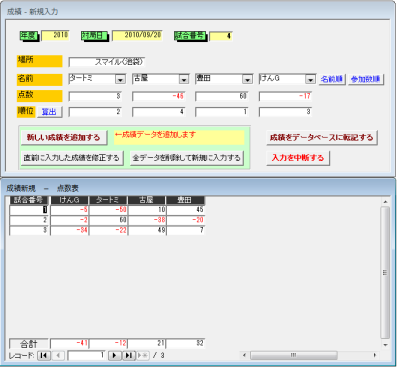The width and height of the screenshot is (398, 367).
Task: Click the score field showing -17
Action: click(x=285, y=96)
